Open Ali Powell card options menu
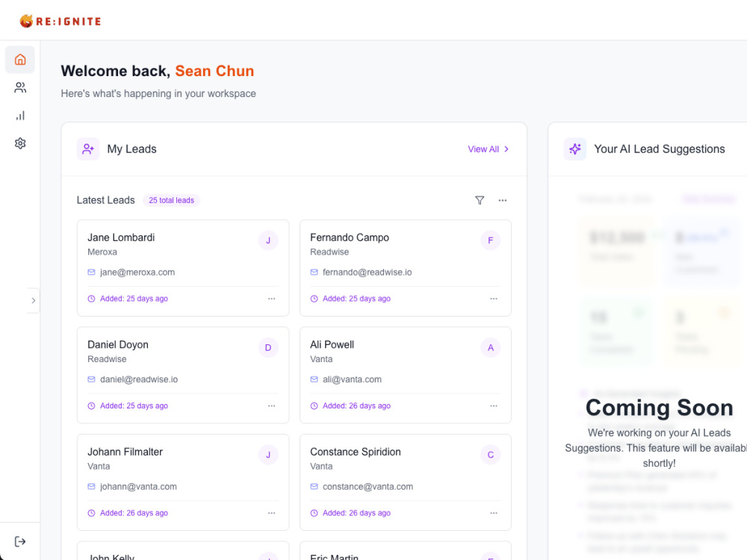This screenshot has height=560, width=747. click(494, 405)
